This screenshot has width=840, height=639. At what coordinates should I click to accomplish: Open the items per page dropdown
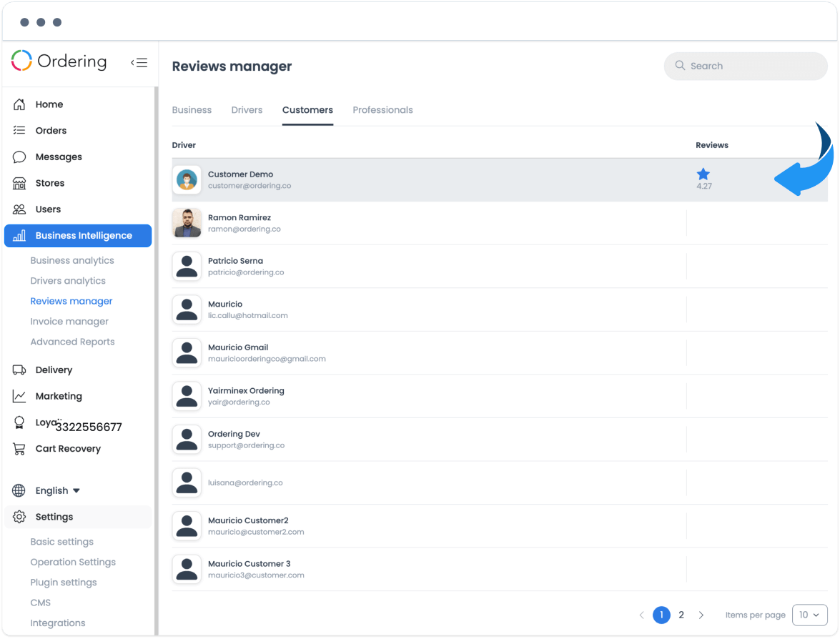(x=809, y=615)
